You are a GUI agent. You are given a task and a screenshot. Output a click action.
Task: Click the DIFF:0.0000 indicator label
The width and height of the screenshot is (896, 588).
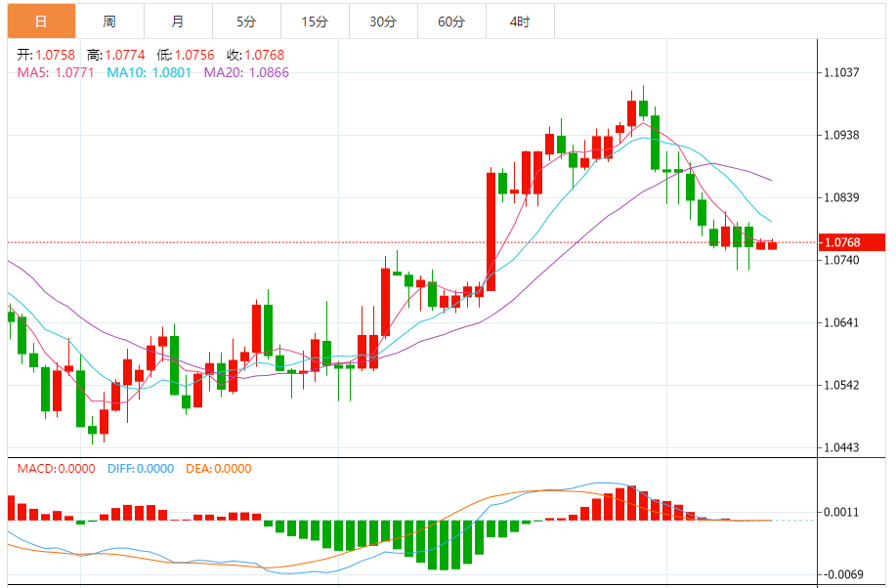(x=141, y=469)
